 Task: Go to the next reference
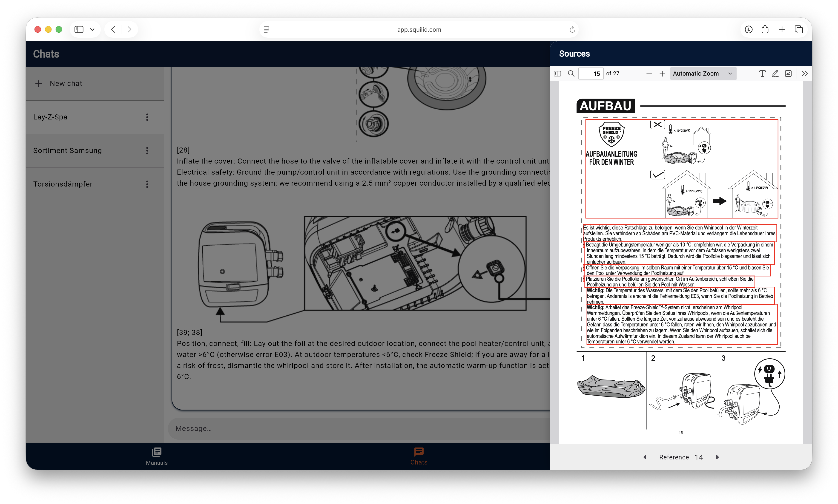pos(717,457)
